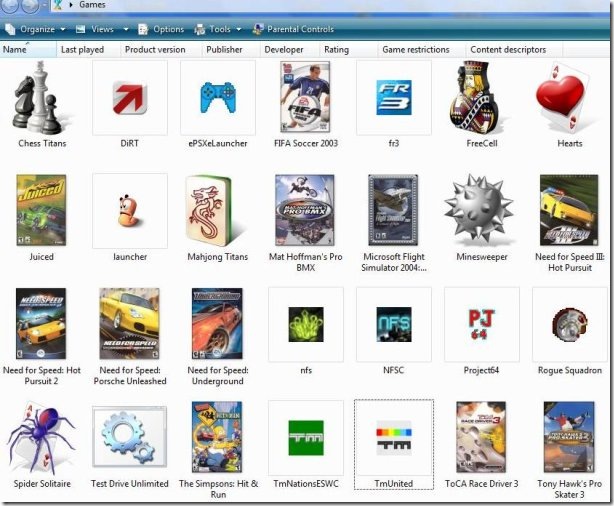The height and width of the screenshot is (506, 614).
Task: Click The Simpsons Hit & Run cover
Action: [x=217, y=437]
